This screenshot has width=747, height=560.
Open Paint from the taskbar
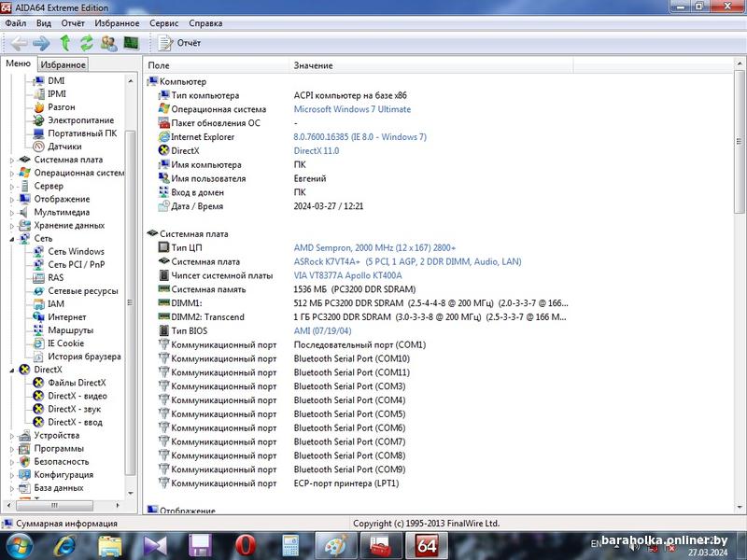pyautogui.click(x=336, y=546)
